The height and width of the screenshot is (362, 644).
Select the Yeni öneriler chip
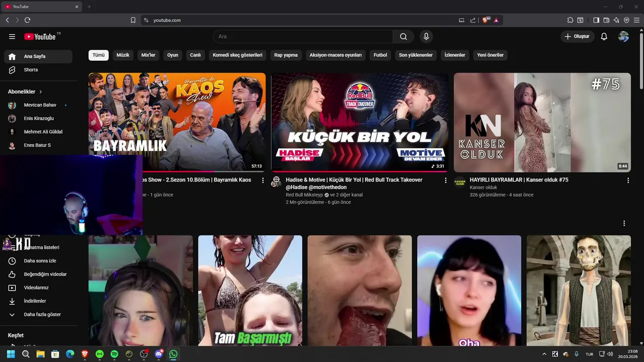tap(490, 55)
